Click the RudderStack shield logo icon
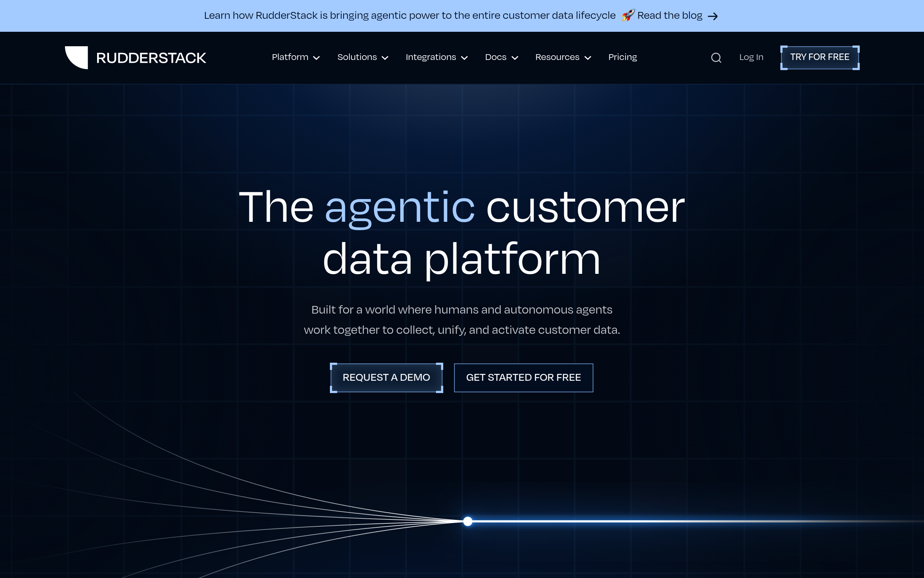Viewport: 924px width, 578px height. coord(77,57)
